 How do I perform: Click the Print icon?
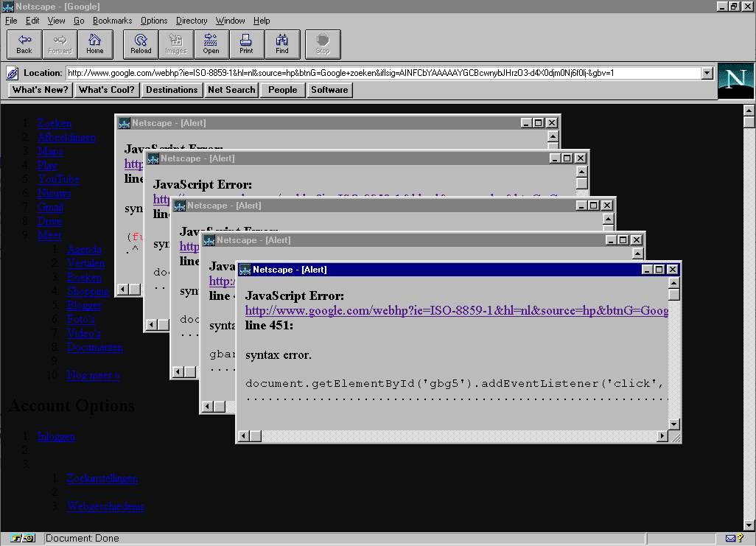coord(246,44)
